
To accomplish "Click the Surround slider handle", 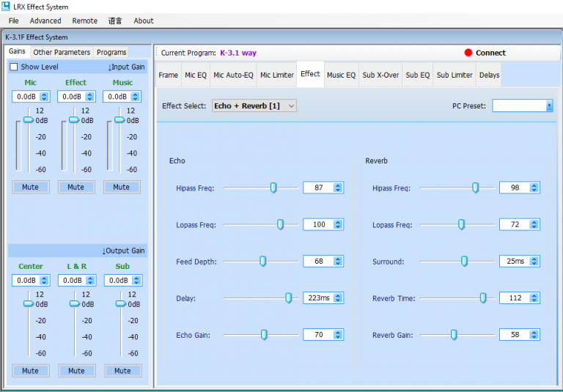I will (x=464, y=261).
